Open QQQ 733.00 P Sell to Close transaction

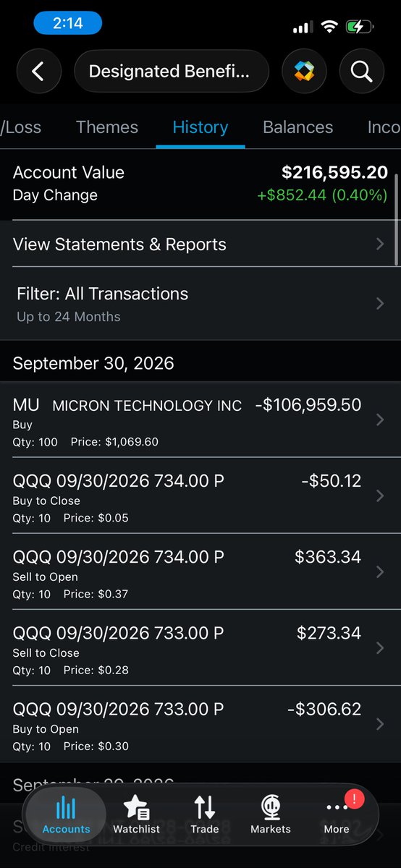(x=200, y=648)
